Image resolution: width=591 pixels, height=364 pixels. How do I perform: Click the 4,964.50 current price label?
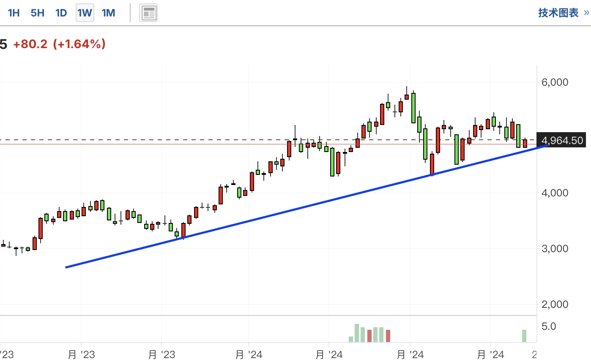[x=561, y=140]
